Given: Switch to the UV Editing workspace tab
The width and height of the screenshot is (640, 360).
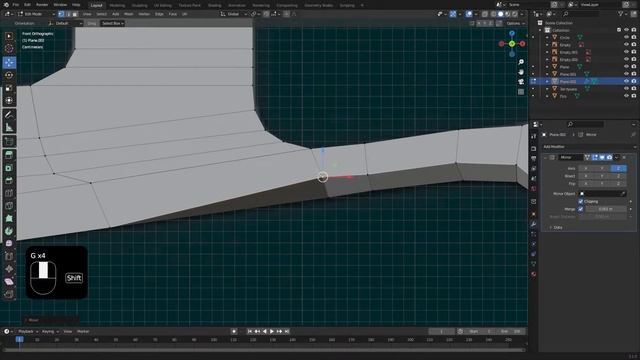Looking at the screenshot, I should click(x=162, y=6).
